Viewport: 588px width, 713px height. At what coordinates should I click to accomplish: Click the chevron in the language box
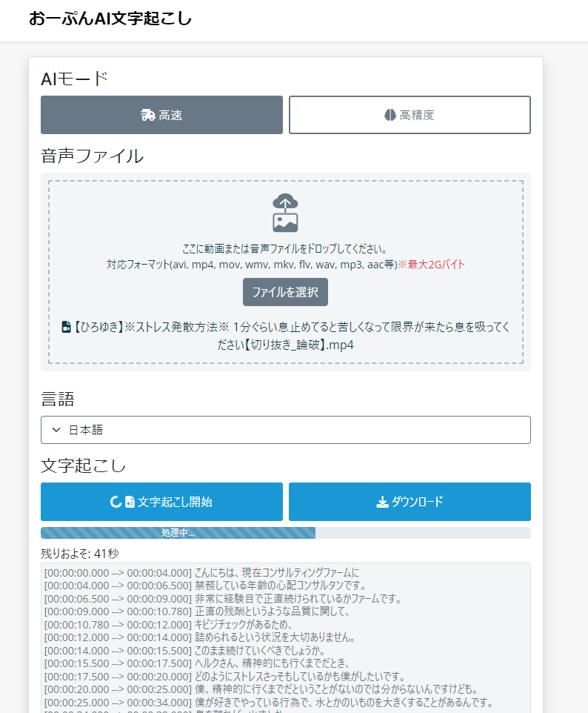coord(56,430)
